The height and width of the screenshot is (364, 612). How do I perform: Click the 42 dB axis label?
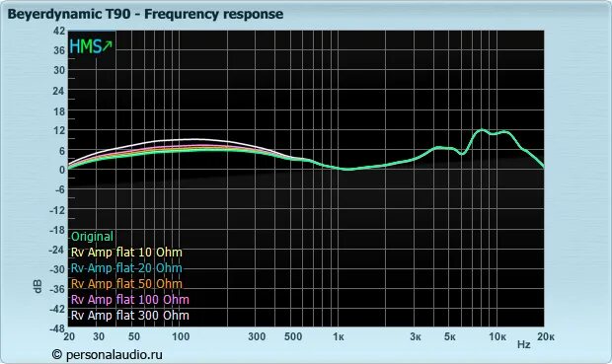click(x=59, y=31)
